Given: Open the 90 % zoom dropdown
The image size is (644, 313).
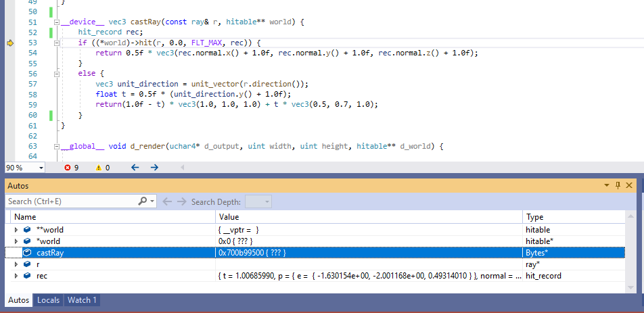Looking at the screenshot, I should [41, 168].
